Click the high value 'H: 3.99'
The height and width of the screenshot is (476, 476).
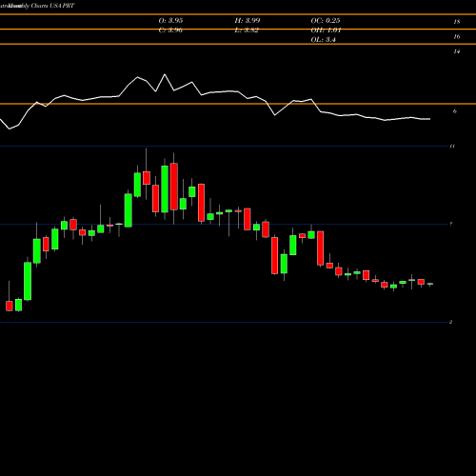(x=248, y=20)
